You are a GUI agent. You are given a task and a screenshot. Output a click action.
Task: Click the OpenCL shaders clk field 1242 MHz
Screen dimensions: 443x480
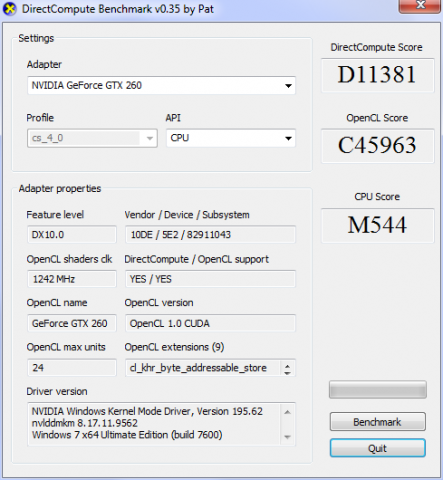[72, 279]
